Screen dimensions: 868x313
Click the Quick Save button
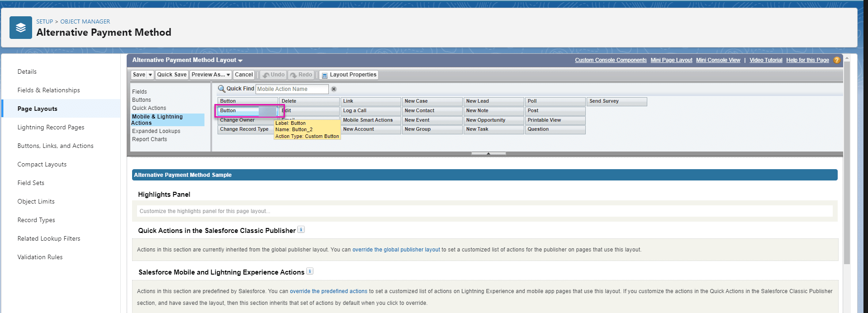[171, 75]
